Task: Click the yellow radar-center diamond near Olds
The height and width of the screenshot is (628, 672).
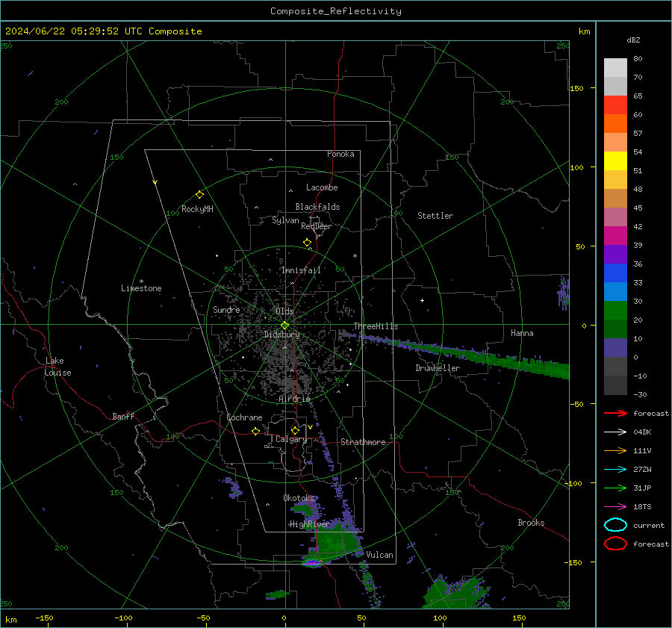Action: pos(285,326)
